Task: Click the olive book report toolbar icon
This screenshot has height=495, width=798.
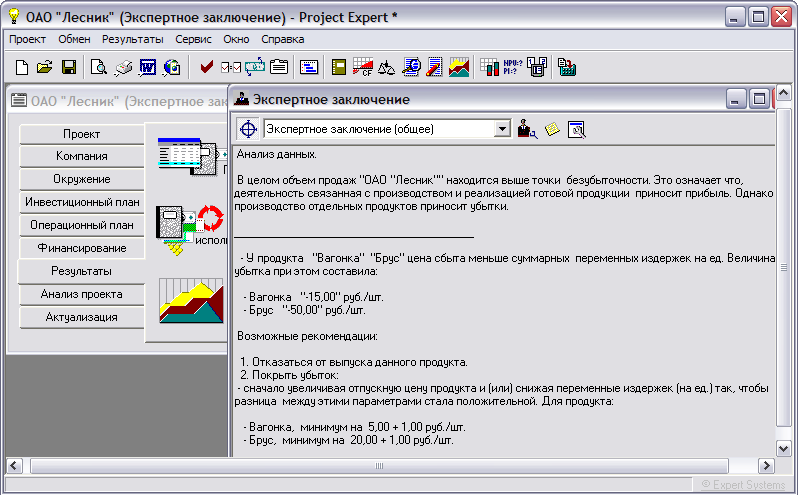Action: click(x=339, y=67)
